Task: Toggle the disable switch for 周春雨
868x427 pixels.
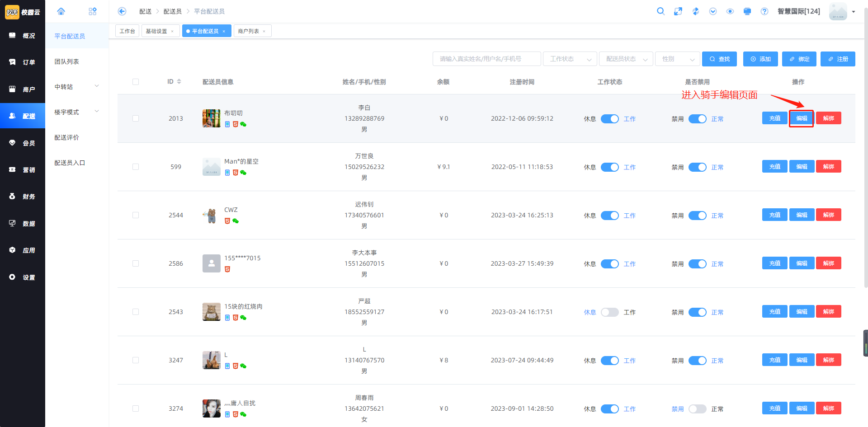Action: (697, 409)
